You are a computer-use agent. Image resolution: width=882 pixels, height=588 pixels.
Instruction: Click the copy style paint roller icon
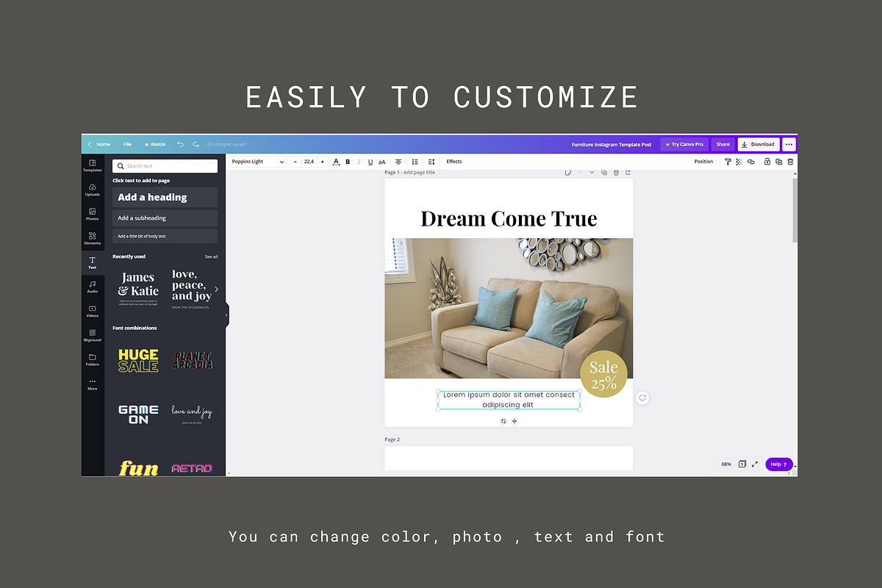point(728,162)
